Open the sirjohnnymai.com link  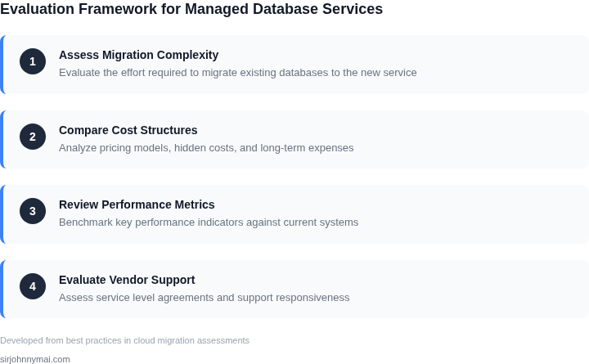click(35, 359)
